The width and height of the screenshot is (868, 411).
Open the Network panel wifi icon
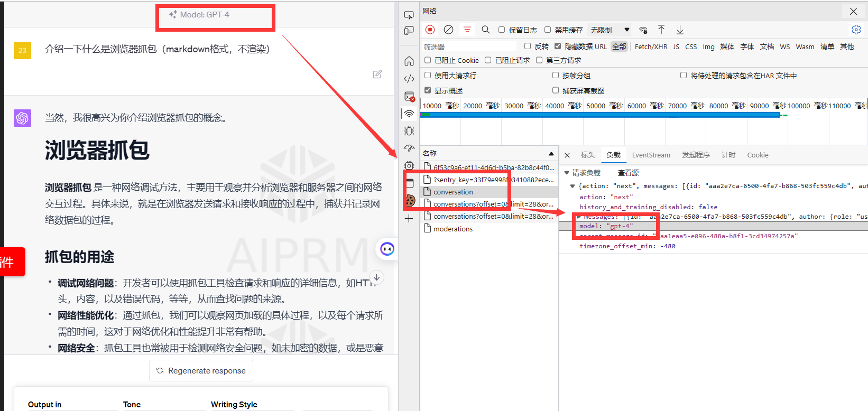click(409, 114)
